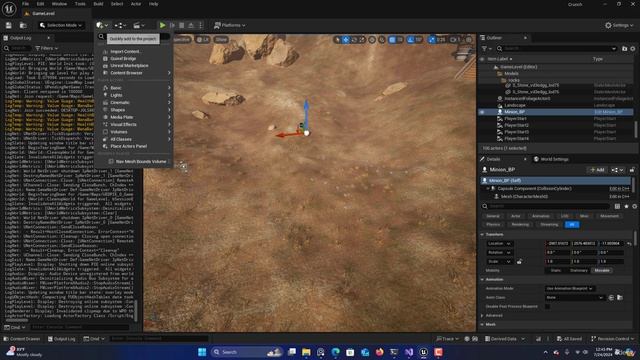Toggle the rotation angle snapping icon
640x360 pixels.
[x=411, y=40]
